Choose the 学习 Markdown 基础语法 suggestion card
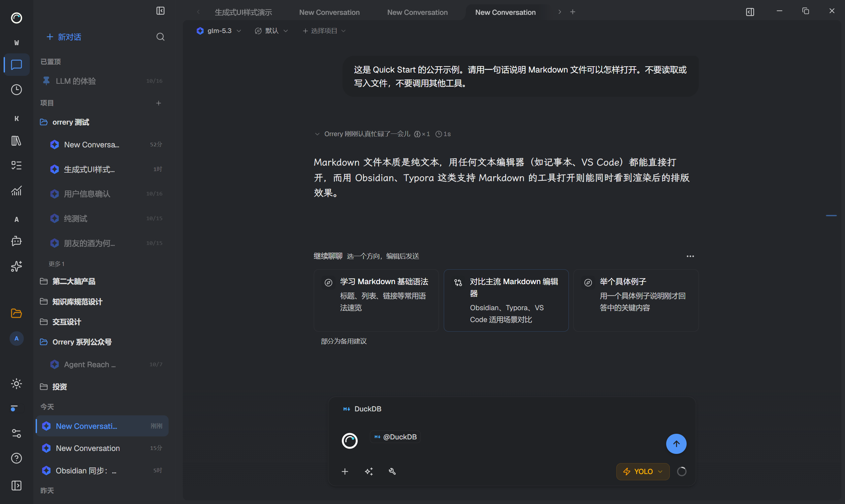845x504 pixels. click(x=376, y=300)
